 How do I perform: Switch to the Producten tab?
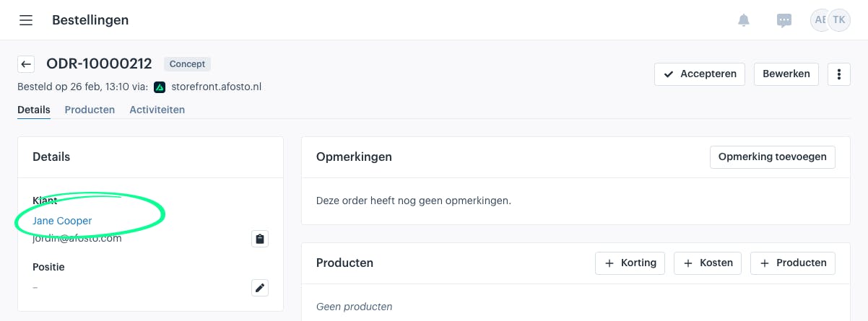point(90,110)
